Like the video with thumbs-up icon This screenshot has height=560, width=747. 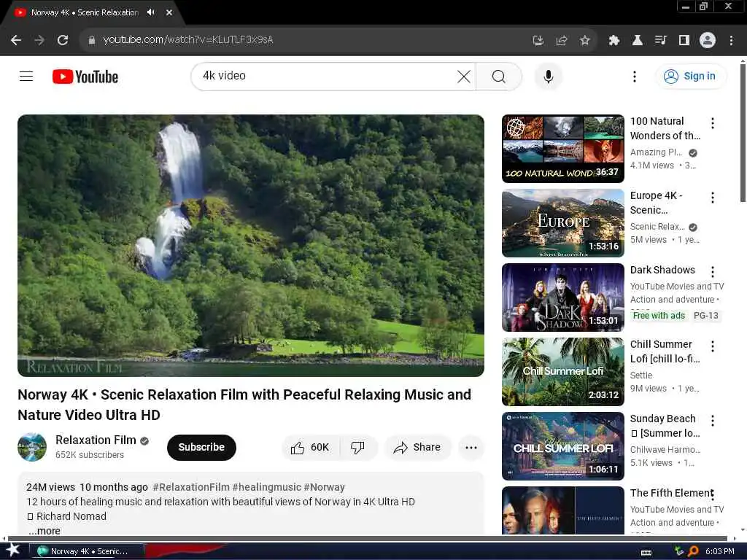[x=309, y=447]
